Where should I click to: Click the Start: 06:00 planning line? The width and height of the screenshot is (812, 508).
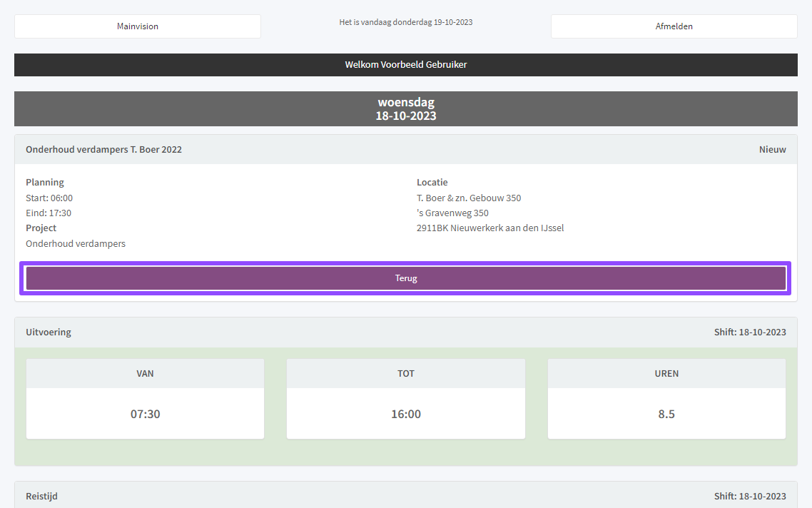(49, 198)
